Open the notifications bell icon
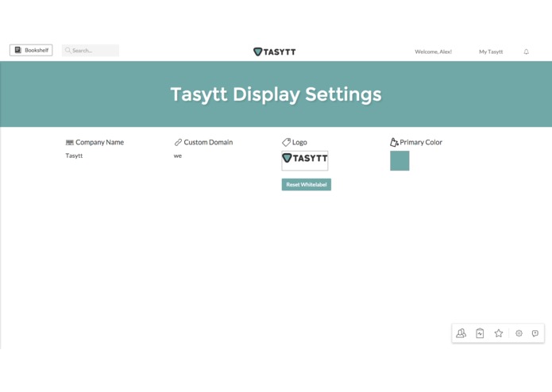 [x=526, y=52]
